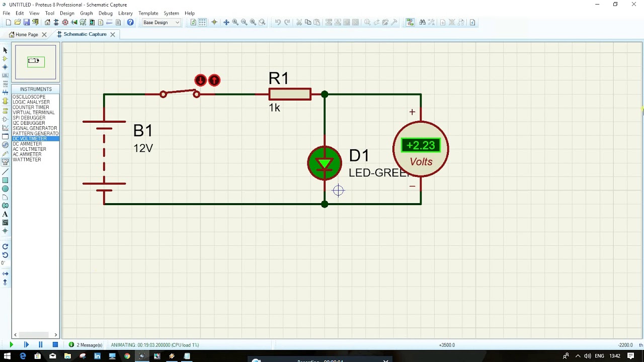Image resolution: width=644 pixels, height=362 pixels.
Task: Select the 2D Graphics Text tool
Action: [x=5, y=214]
